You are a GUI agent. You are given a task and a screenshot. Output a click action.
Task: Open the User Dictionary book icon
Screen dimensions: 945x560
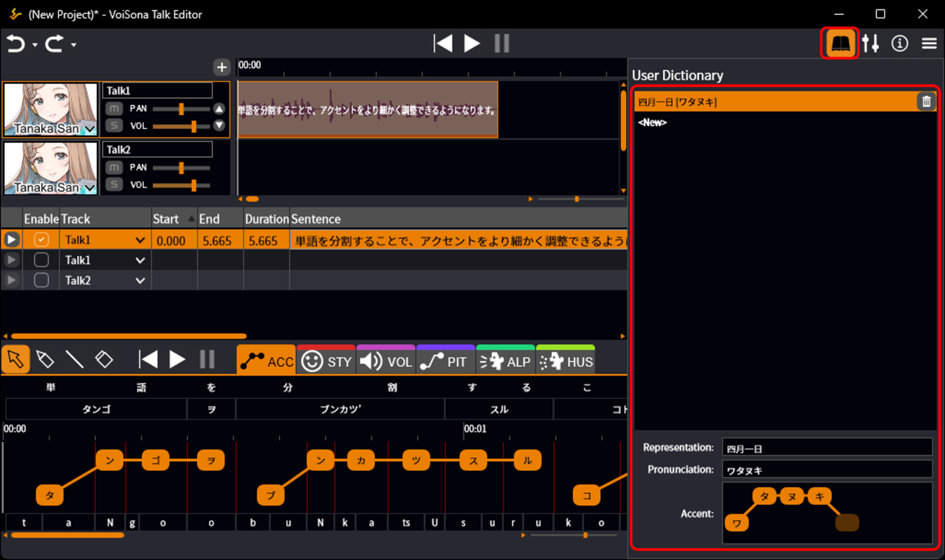point(841,44)
